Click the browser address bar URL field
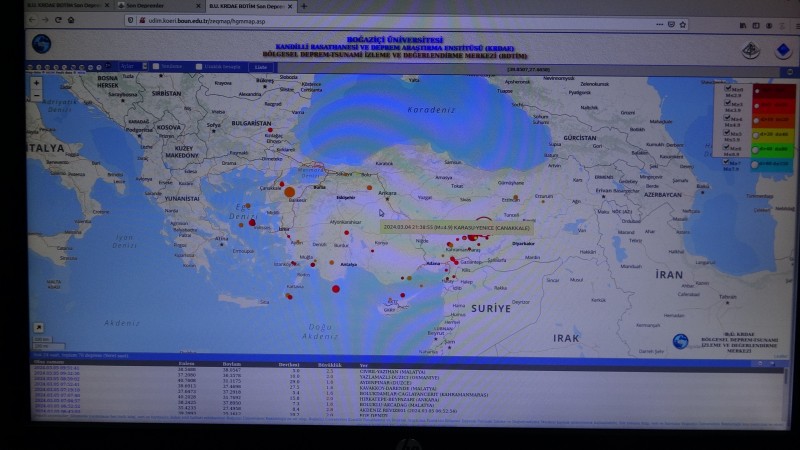The height and width of the screenshot is (450, 800). 300,20
